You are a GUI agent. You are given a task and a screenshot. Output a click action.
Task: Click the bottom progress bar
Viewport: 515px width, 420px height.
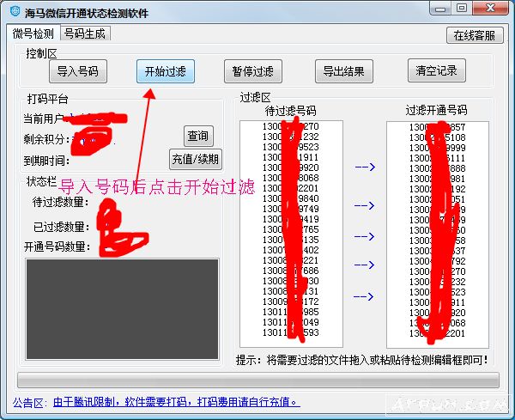(258, 380)
